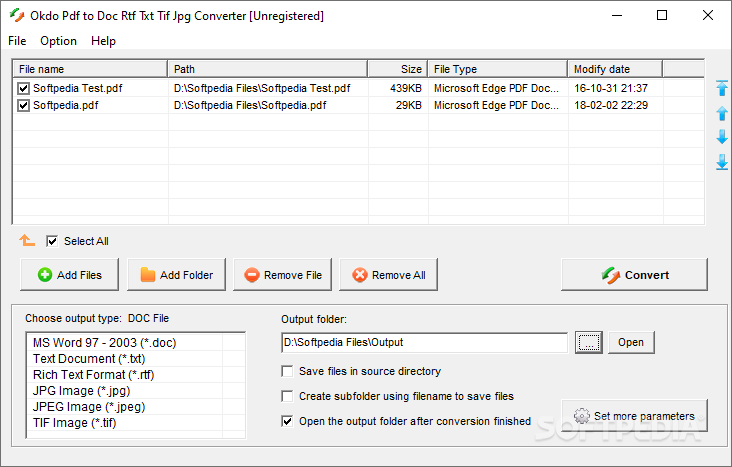
Task: Sort by File name column header
Action: pyautogui.click(x=90, y=69)
